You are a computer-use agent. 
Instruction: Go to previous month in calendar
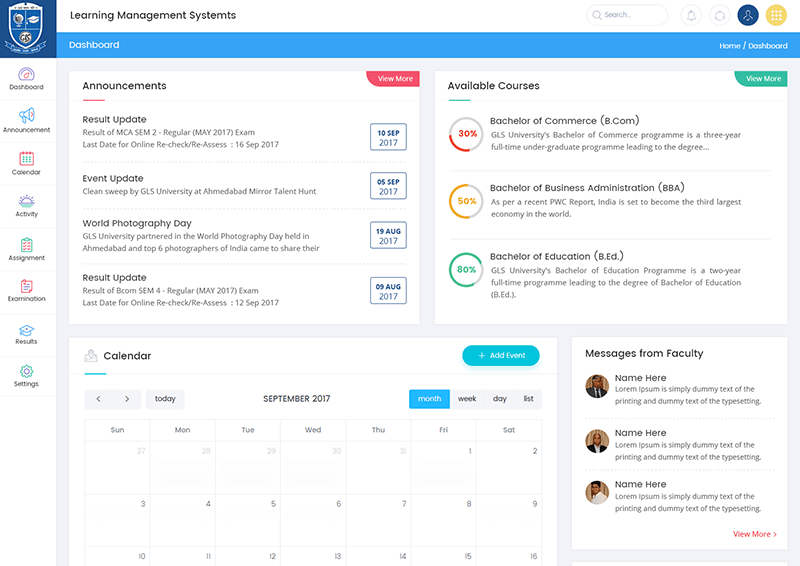click(98, 399)
